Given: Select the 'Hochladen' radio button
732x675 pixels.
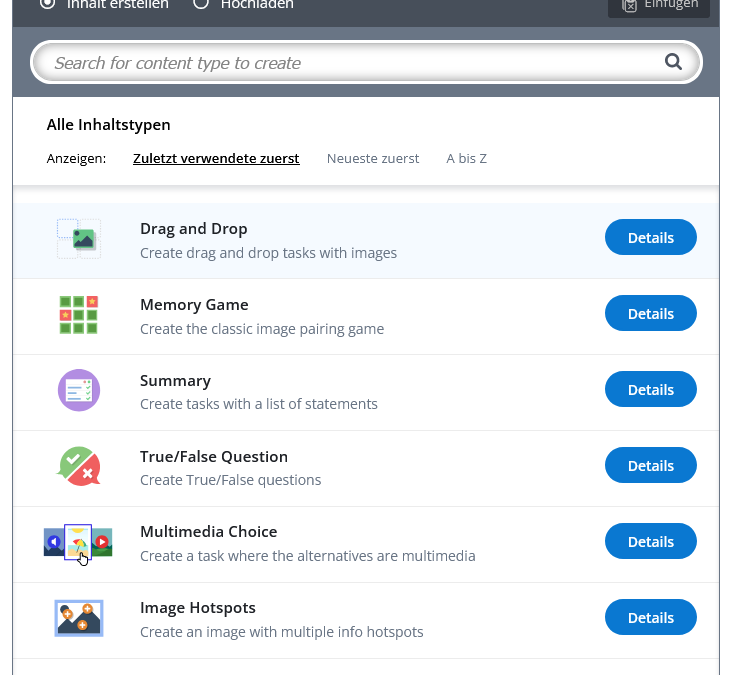Looking at the screenshot, I should coord(201,4).
